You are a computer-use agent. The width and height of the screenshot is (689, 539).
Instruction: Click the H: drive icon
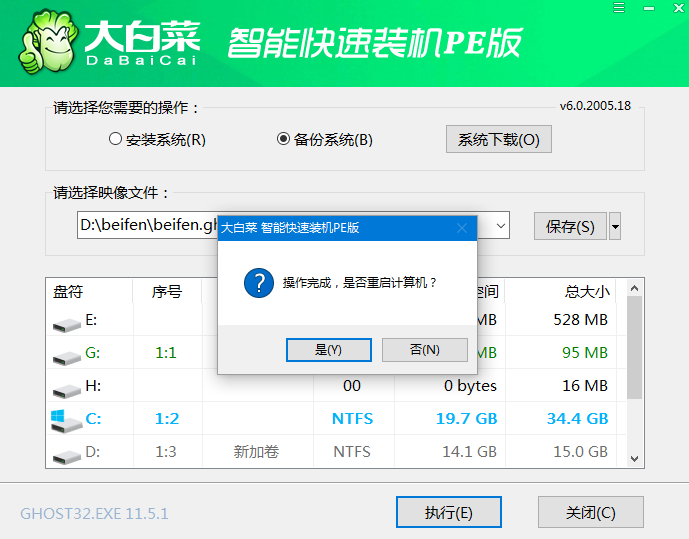(67, 391)
